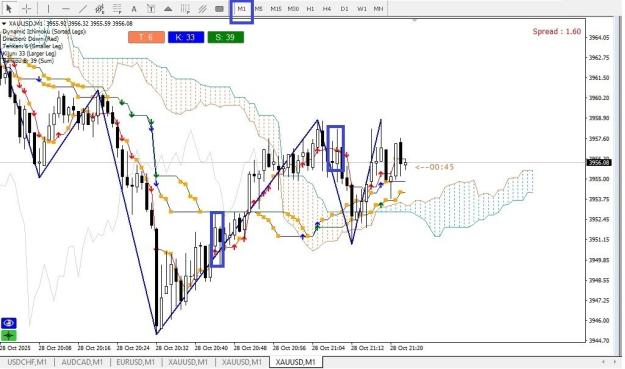
Task: Click time axis label '28 Oct 20:32'
Action: point(172,348)
